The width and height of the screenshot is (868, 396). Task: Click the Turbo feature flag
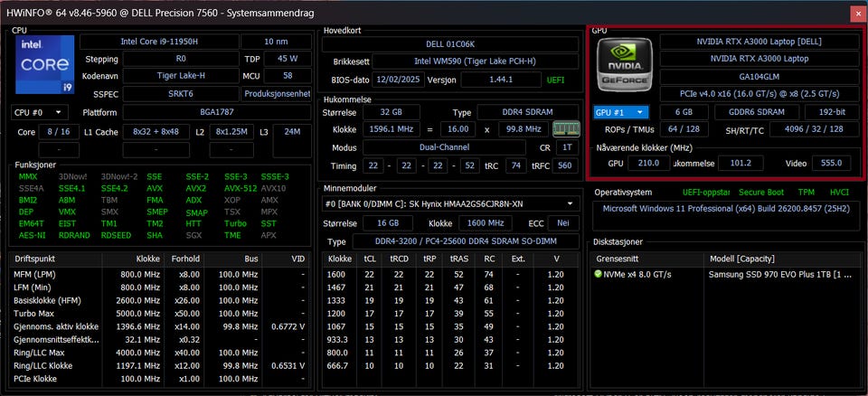tap(235, 223)
